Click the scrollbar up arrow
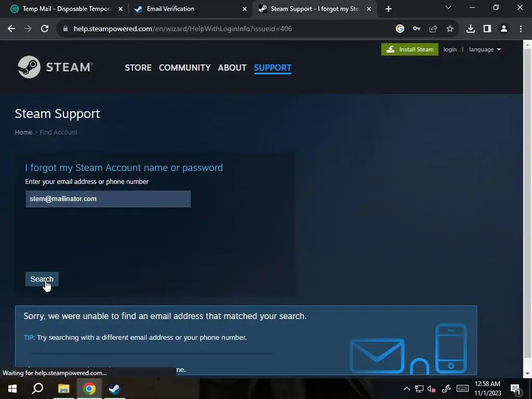This screenshot has width=532, height=399. (x=528, y=45)
